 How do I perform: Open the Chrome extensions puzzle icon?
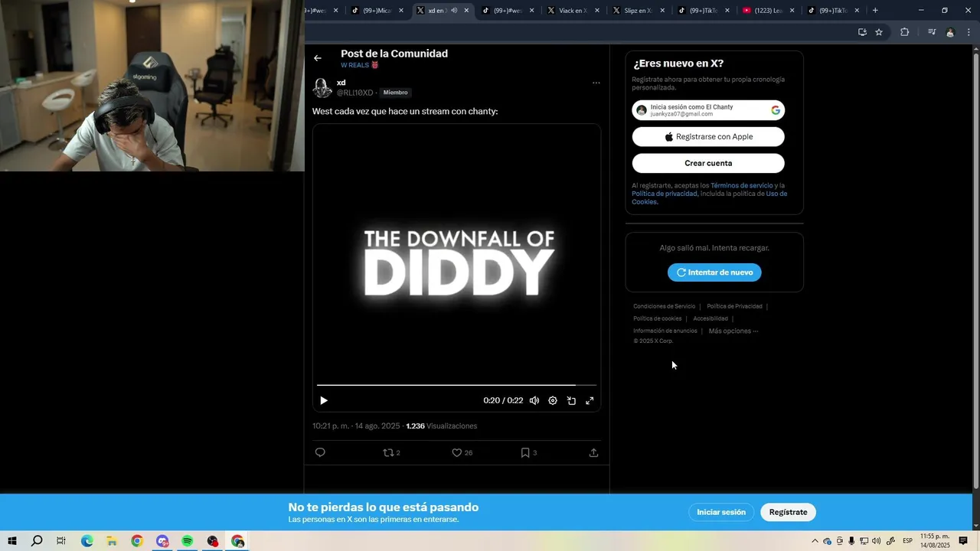pyautogui.click(x=905, y=32)
